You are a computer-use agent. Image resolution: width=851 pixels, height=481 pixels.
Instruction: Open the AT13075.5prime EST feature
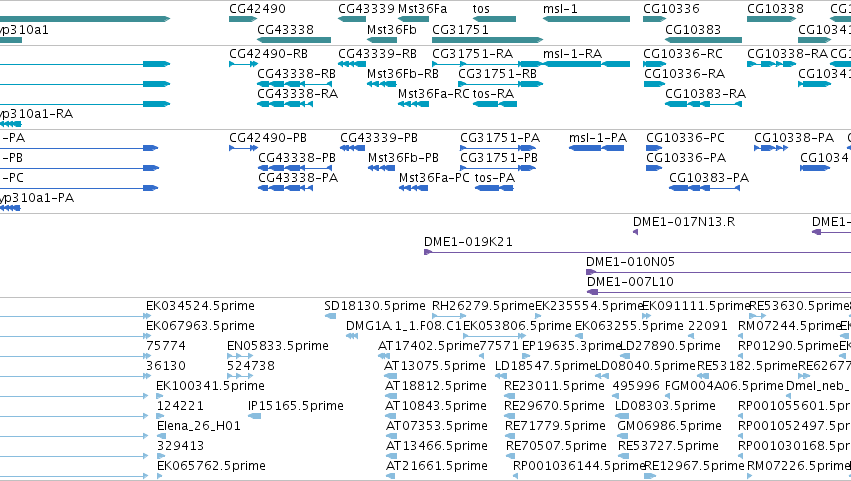tap(390, 376)
